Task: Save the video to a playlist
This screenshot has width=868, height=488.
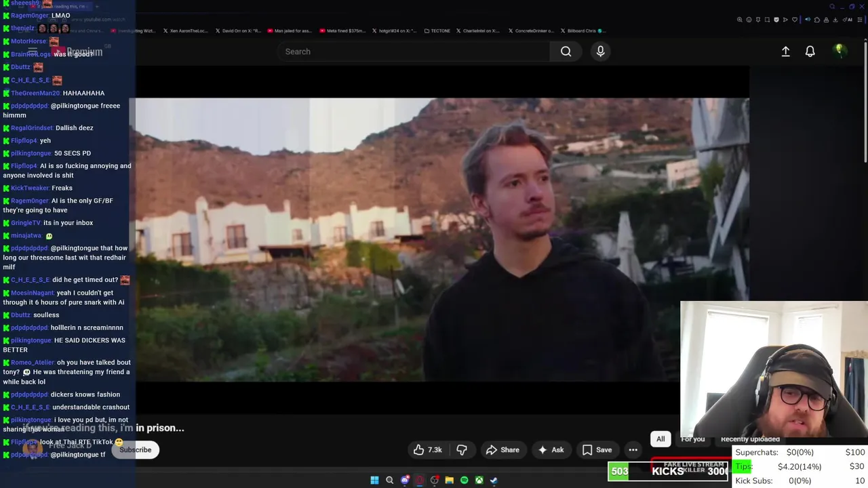Action: click(597, 450)
